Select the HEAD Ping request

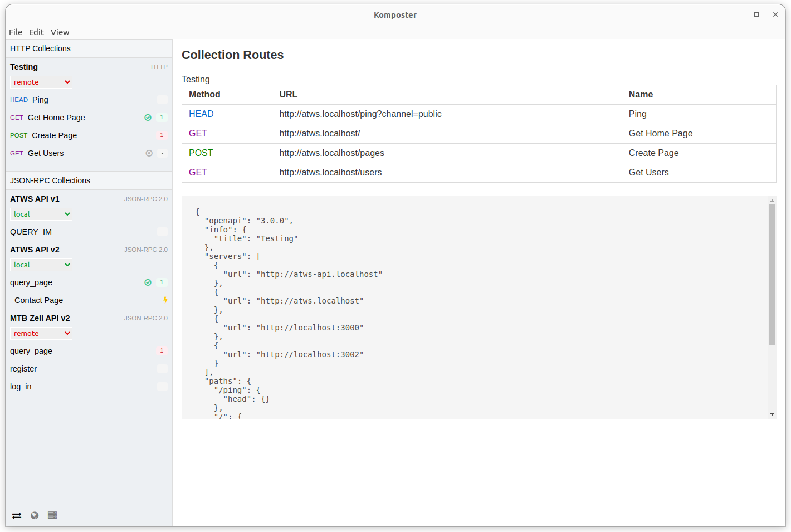89,100
